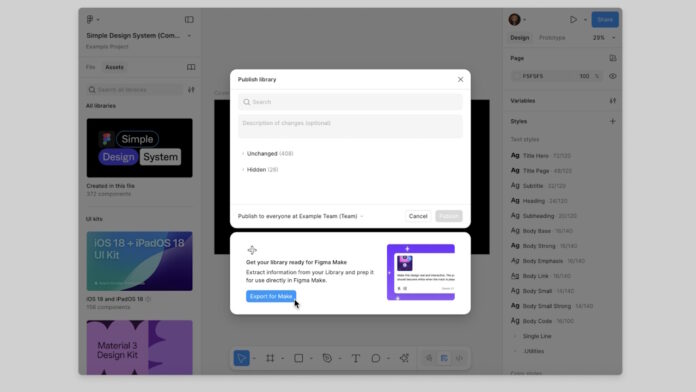696x392 pixels.
Task: Open the Actions tool in toolbar
Action: pos(404,358)
